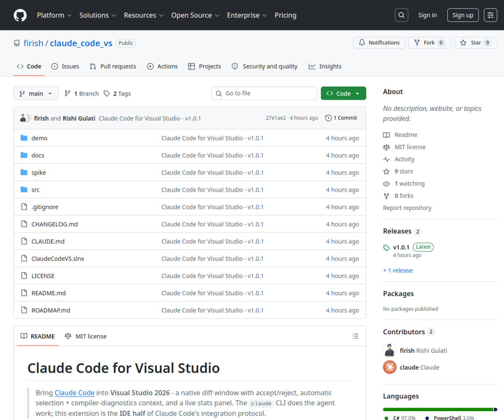Image resolution: width=504 pixels, height=420 pixels.
Task: Fork the repository using Fork button
Action: tap(429, 43)
